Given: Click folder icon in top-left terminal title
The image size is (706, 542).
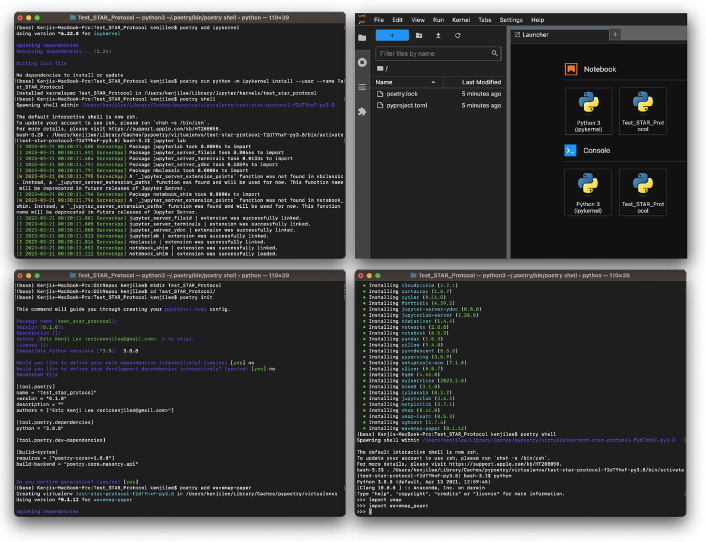Looking at the screenshot, I should 72,18.
